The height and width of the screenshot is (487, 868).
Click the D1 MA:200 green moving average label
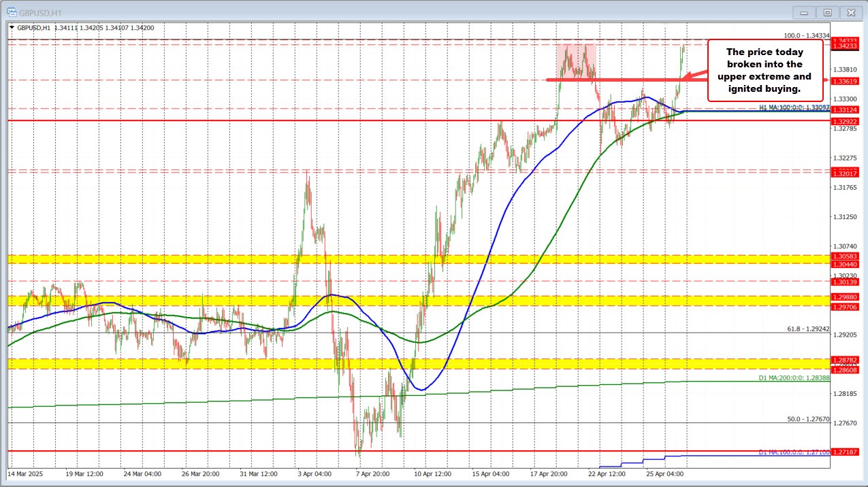pos(793,378)
